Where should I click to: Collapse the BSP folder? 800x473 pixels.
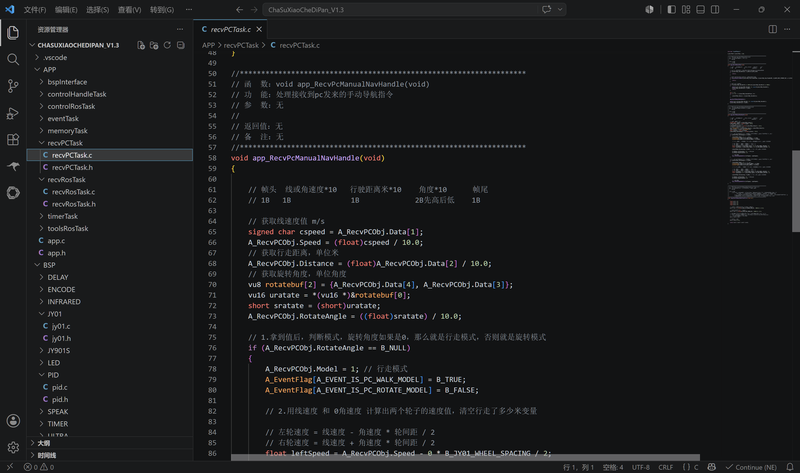(x=110, y=265)
